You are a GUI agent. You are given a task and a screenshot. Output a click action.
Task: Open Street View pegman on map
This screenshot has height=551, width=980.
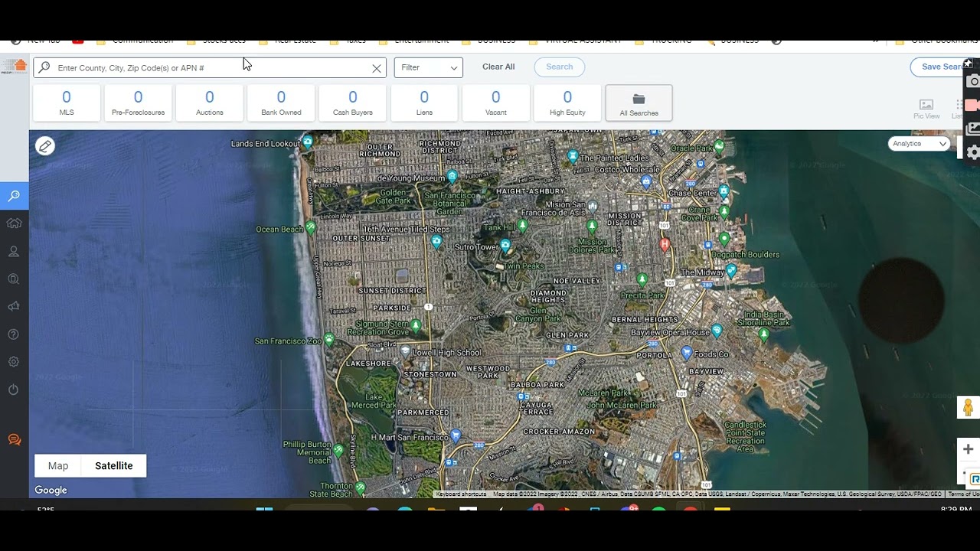968,408
